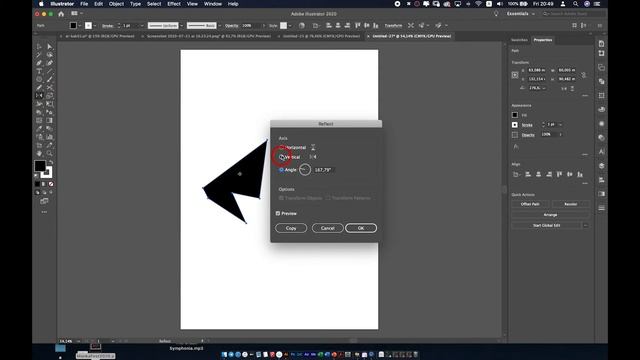
Task: Toggle constrain width and height proportions
Action: coord(584,75)
